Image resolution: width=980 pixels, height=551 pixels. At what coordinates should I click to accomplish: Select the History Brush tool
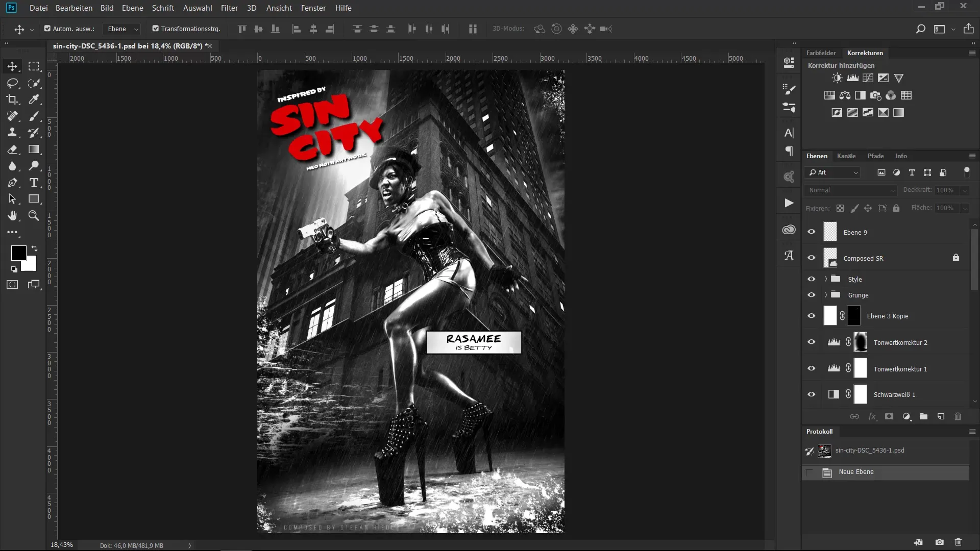pos(34,133)
